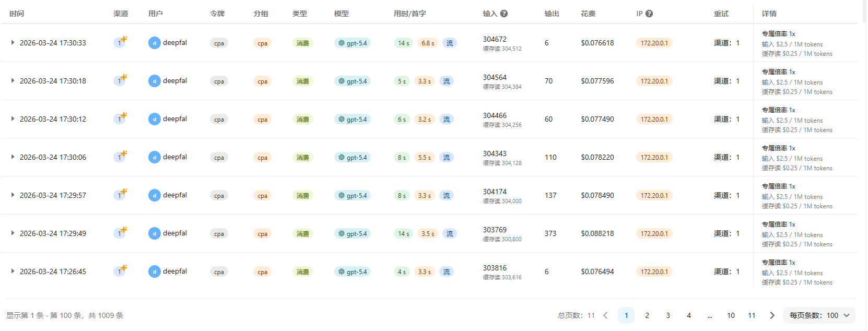
Task: Expand the 17:29:57 log row
Action: click(13, 195)
